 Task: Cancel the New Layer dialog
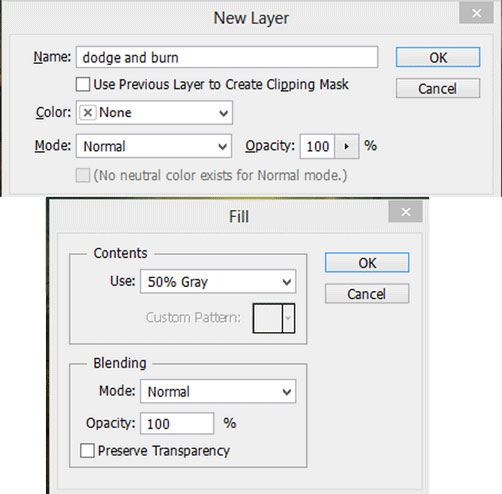(x=438, y=88)
